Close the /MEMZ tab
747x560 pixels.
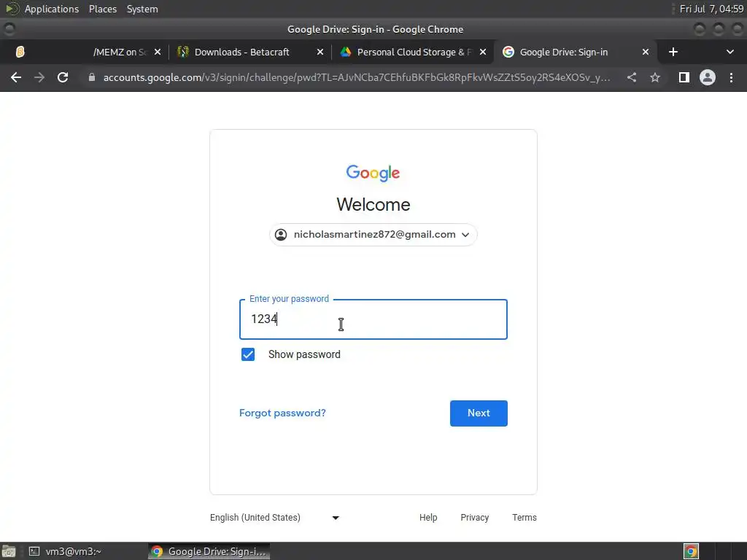click(x=158, y=52)
